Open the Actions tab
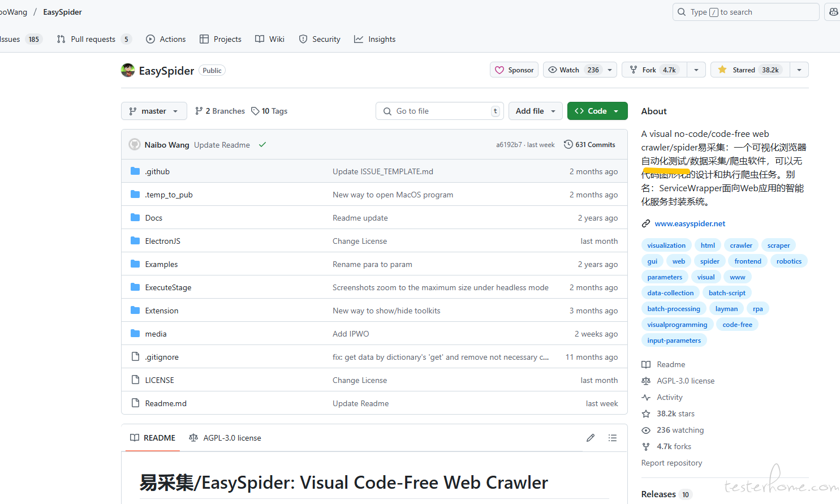 (x=166, y=39)
